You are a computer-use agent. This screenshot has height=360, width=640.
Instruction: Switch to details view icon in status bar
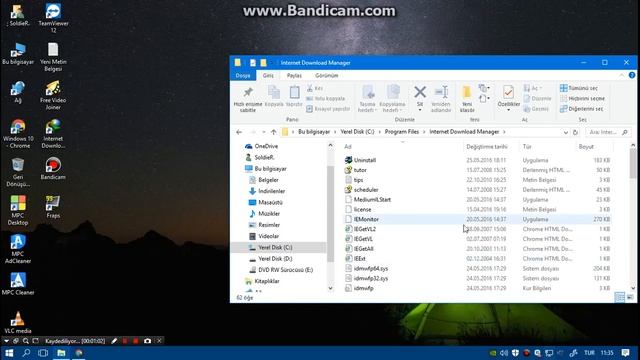pos(620,298)
